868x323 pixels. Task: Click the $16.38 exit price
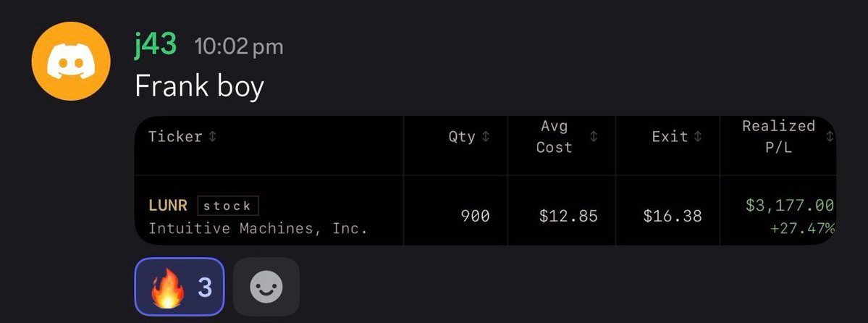click(673, 216)
